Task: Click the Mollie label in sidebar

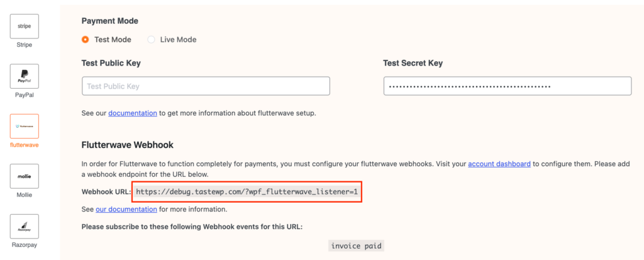Action: tap(25, 195)
